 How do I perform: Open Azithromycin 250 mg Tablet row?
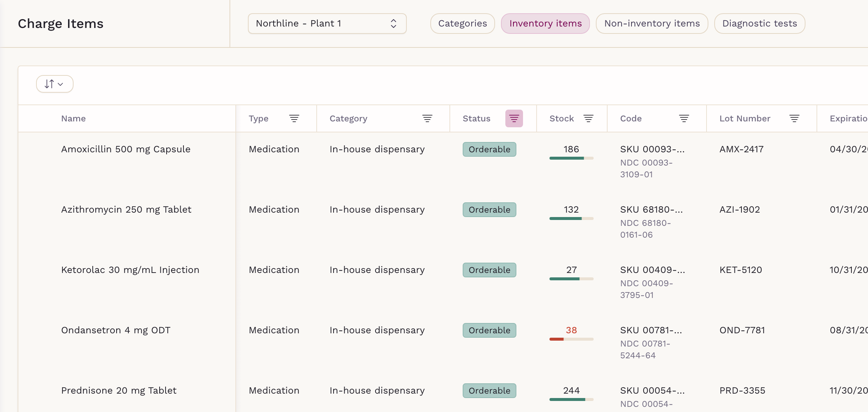click(x=126, y=210)
